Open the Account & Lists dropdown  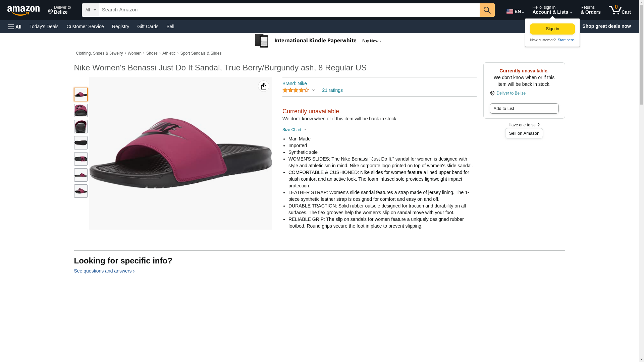pos(552,10)
